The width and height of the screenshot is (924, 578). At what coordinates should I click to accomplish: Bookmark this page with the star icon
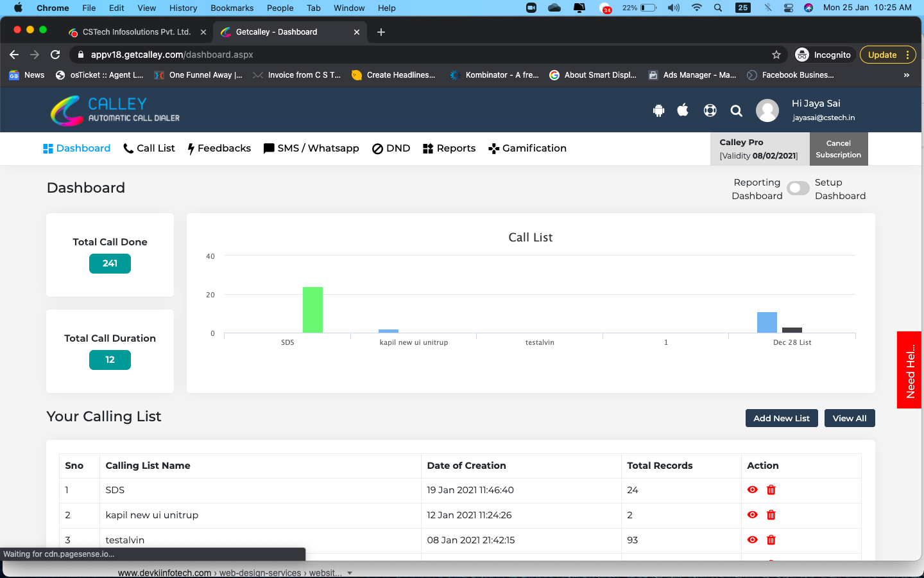click(776, 55)
